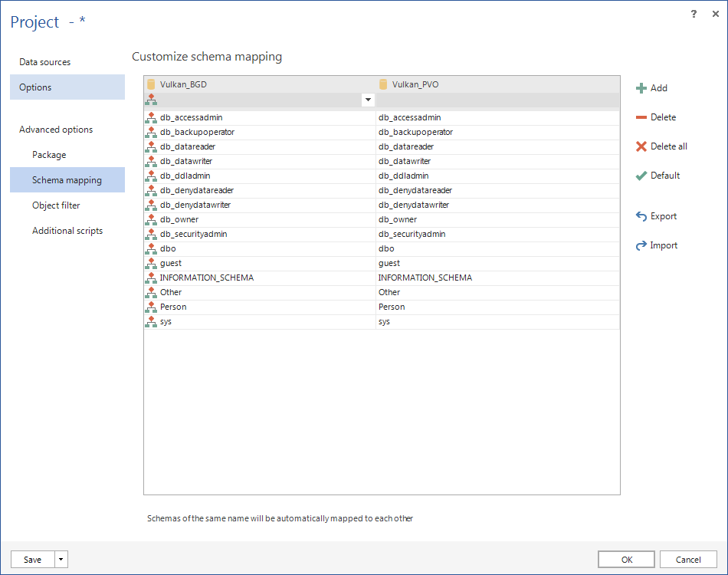Click the schema icon beside Person
The height and width of the screenshot is (575, 728).
151,306
